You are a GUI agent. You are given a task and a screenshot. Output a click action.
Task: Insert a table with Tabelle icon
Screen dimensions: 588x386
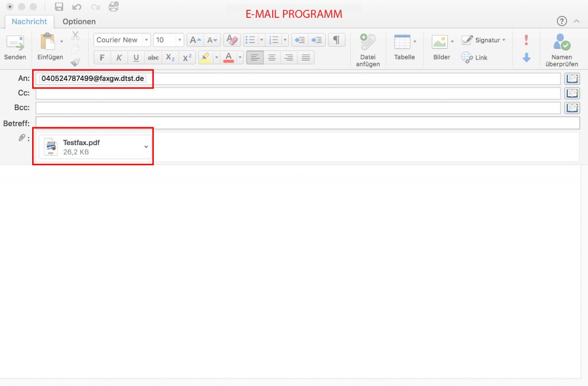(402, 42)
